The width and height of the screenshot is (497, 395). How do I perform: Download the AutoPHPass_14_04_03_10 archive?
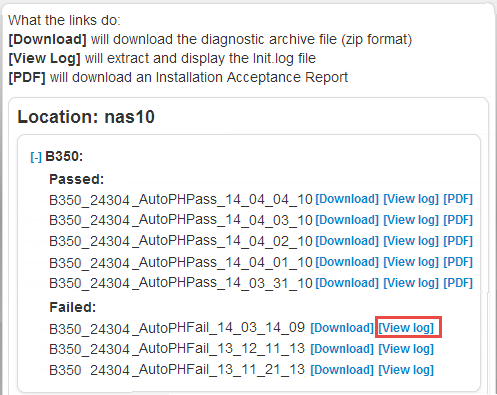347,220
